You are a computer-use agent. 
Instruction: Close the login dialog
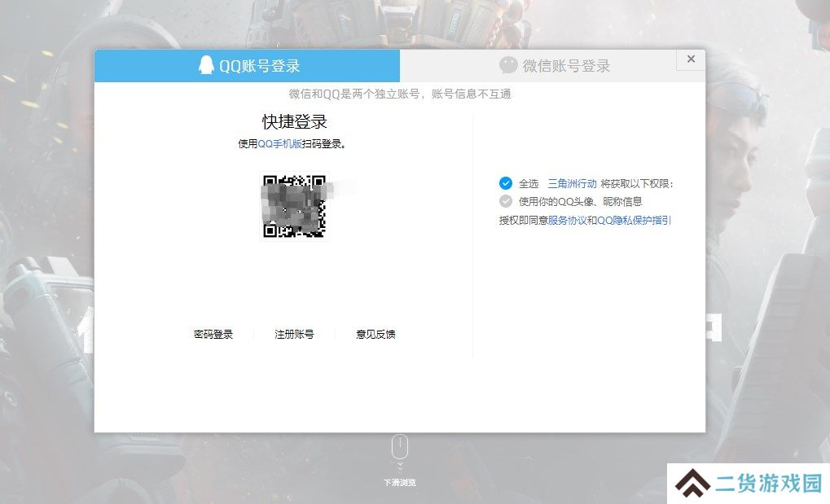(x=691, y=59)
